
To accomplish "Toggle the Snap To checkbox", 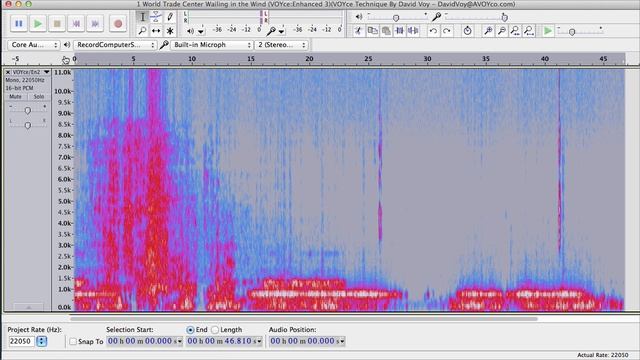I will [73, 341].
